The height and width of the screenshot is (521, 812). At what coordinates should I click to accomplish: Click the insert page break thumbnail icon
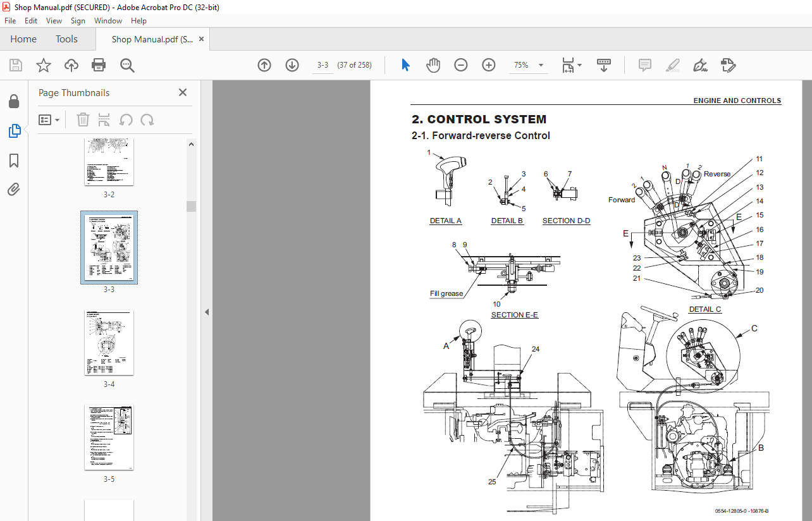tap(104, 120)
